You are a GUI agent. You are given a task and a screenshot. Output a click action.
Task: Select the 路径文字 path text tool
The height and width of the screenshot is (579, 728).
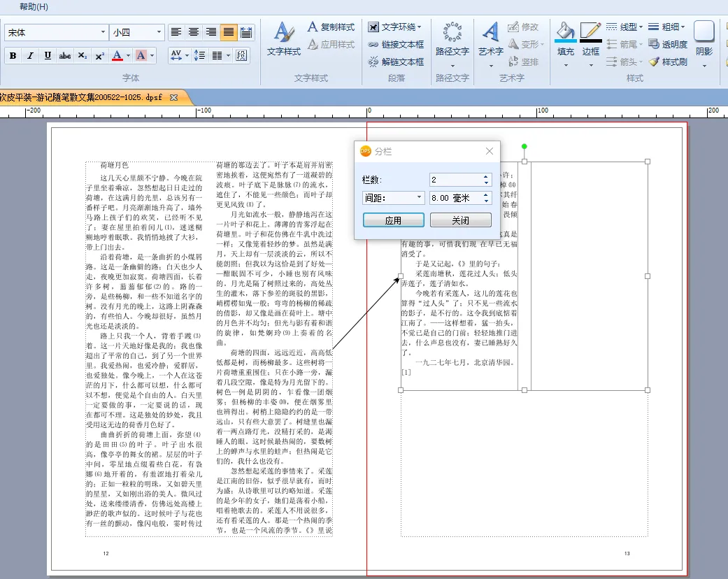tap(452, 38)
